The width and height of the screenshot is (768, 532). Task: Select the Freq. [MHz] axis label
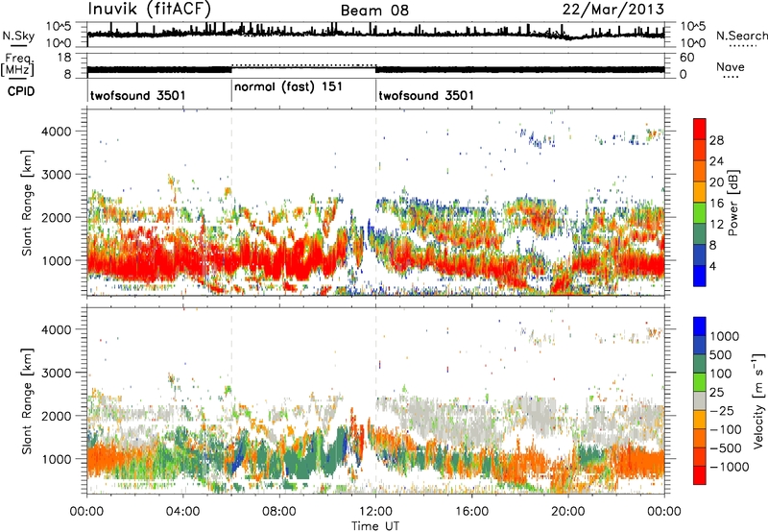point(18,64)
